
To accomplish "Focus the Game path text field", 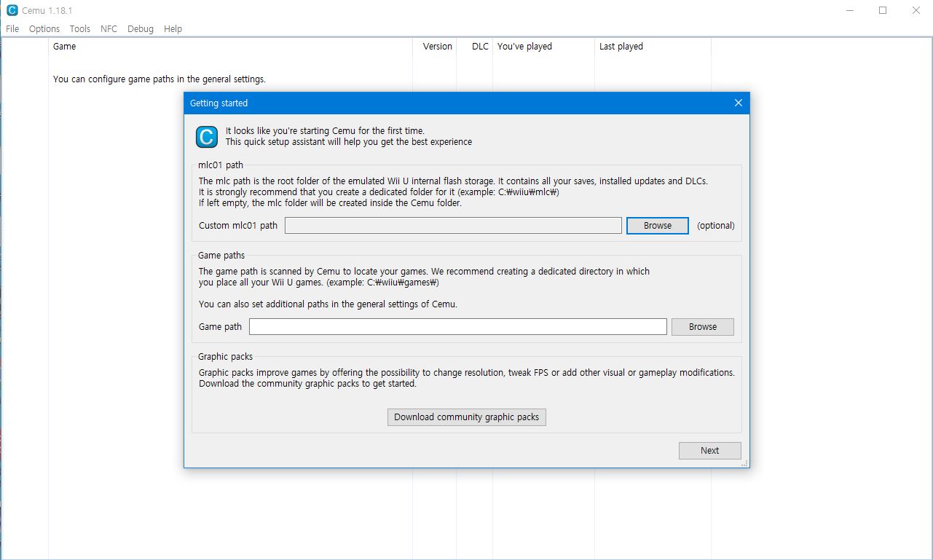I will click(x=458, y=327).
